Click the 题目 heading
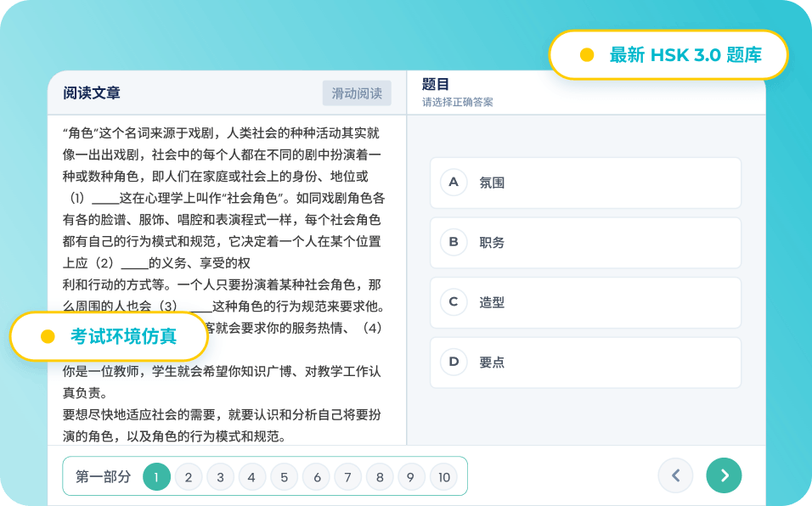 [x=436, y=84]
